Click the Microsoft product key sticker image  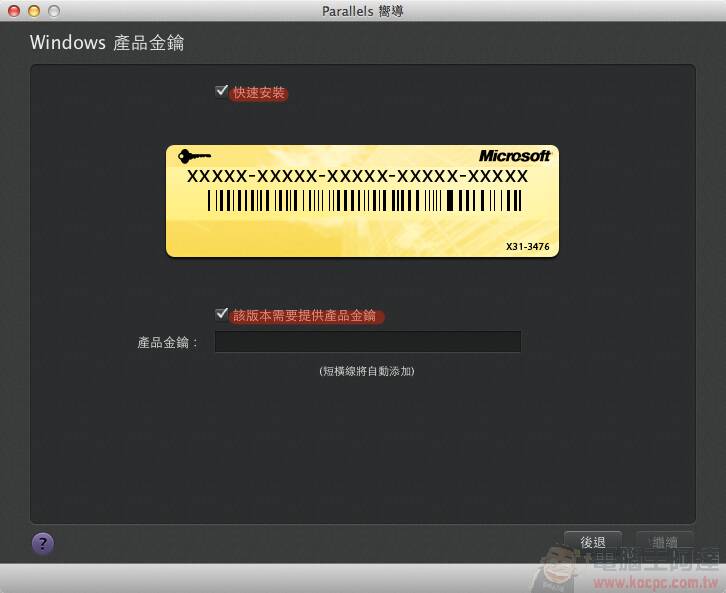click(x=363, y=201)
